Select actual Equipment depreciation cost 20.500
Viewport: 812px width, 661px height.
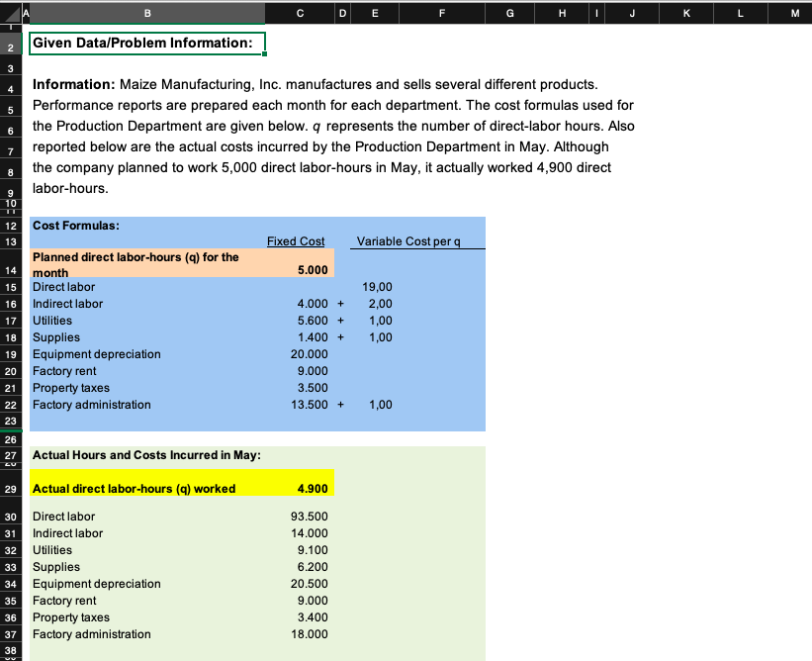click(x=310, y=584)
